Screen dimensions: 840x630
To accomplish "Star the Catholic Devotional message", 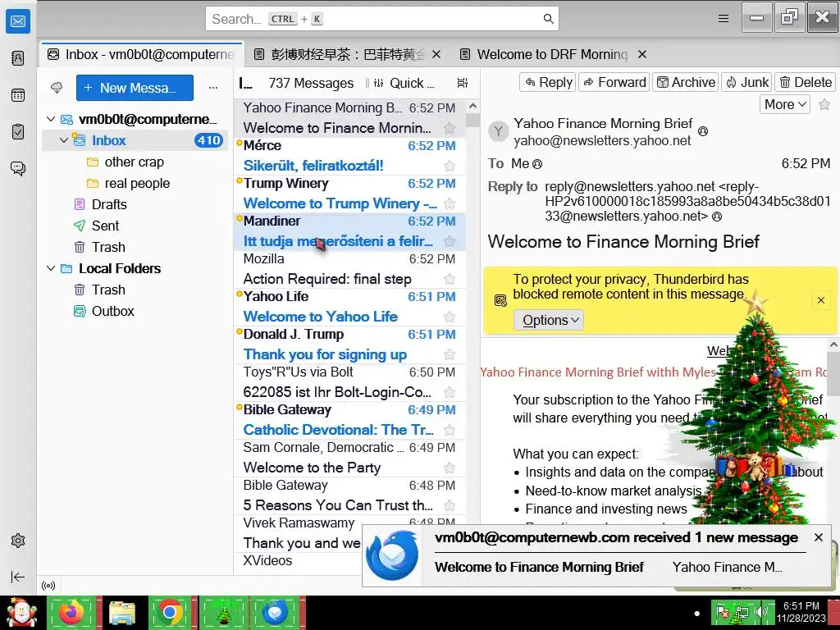I will pos(450,430).
